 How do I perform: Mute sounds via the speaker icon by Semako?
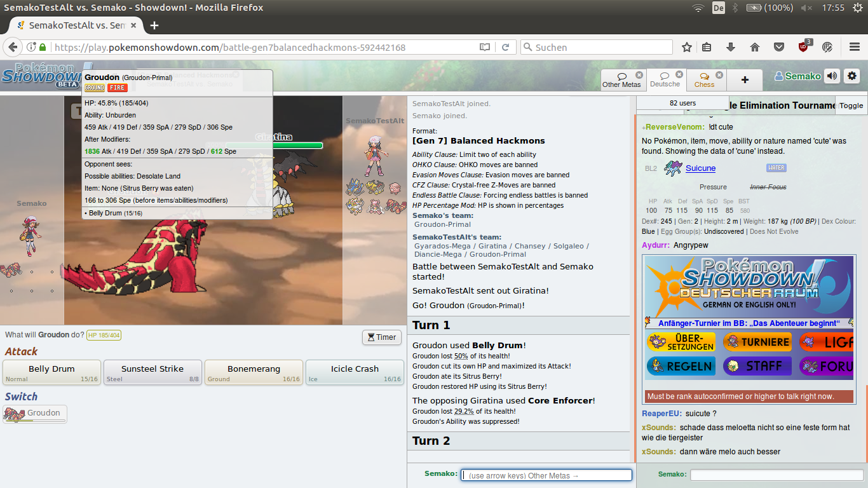click(832, 76)
